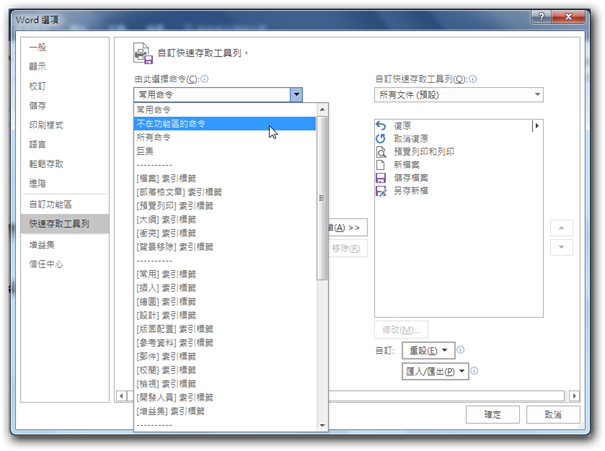Click the move up arrow button
Viewport: 605px width, 451px height.
pyautogui.click(x=561, y=228)
